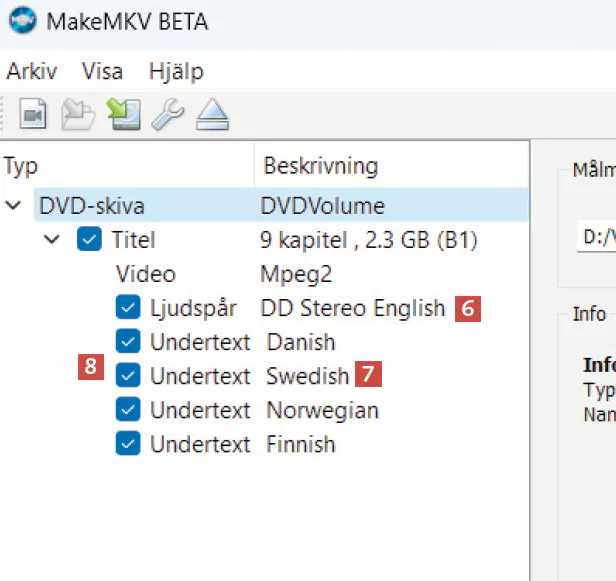616x581 pixels.
Task: Click the Open files video icon in toolbar
Action: coord(35,115)
